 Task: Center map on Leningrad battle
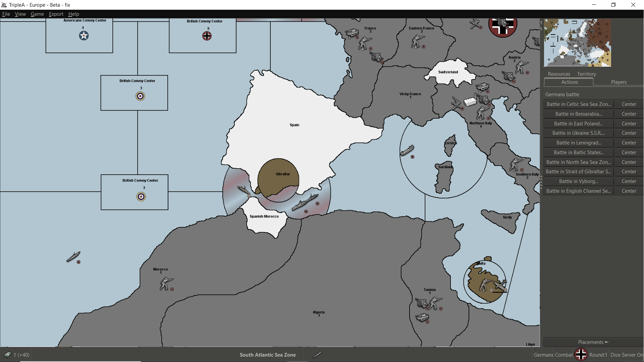pos(629,143)
